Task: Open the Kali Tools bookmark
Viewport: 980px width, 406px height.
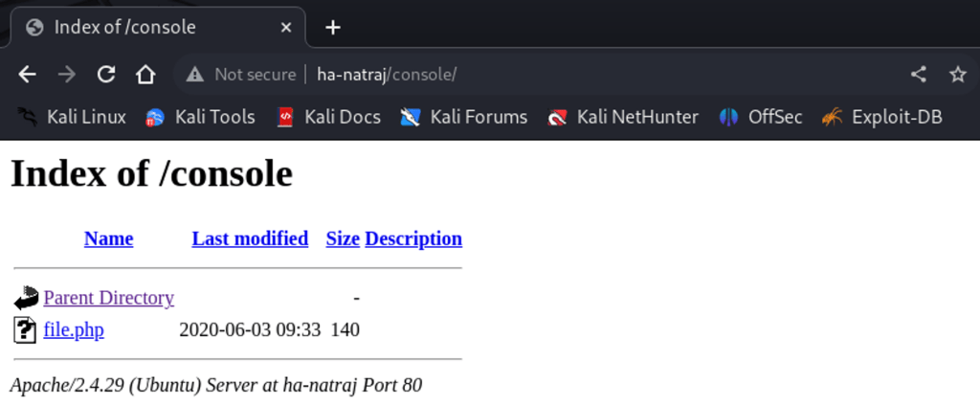Action: point(200,117)
